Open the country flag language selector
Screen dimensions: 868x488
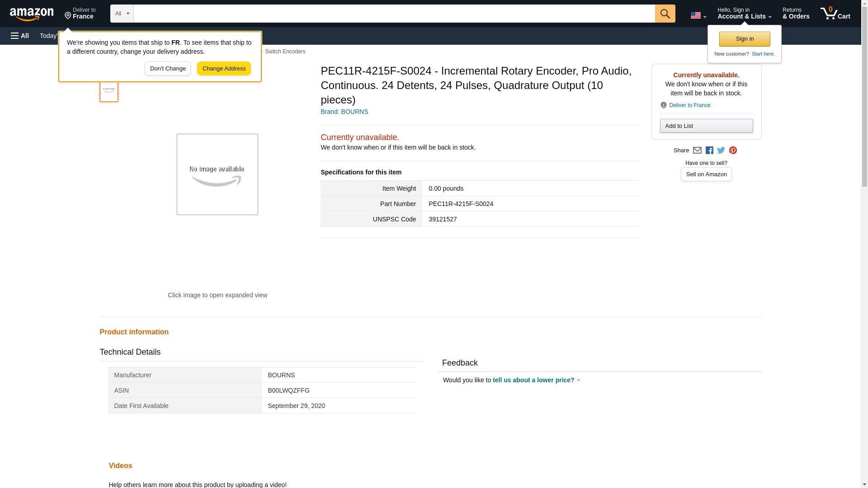698,15
